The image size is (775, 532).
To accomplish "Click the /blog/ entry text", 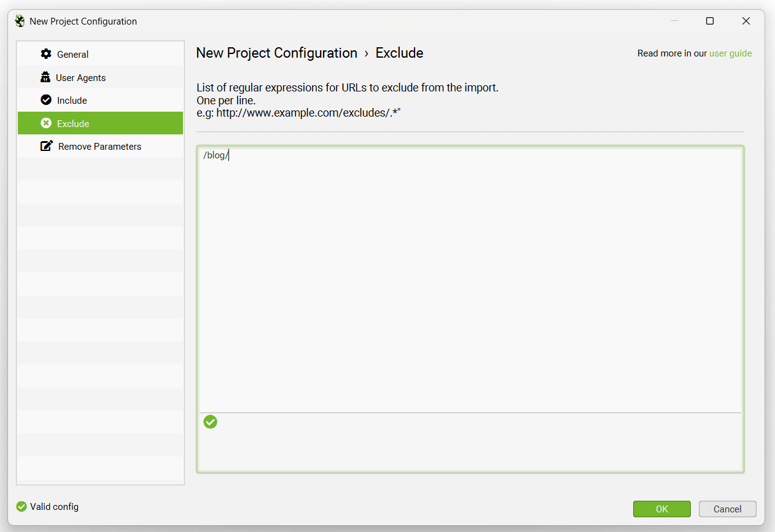I will tap(216, 155).
